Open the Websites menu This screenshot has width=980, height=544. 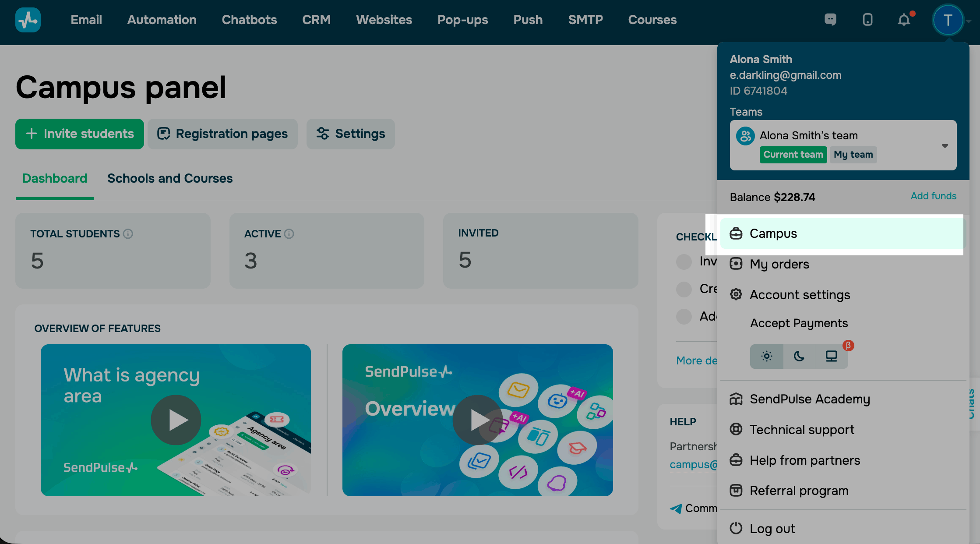coord(384,20)
